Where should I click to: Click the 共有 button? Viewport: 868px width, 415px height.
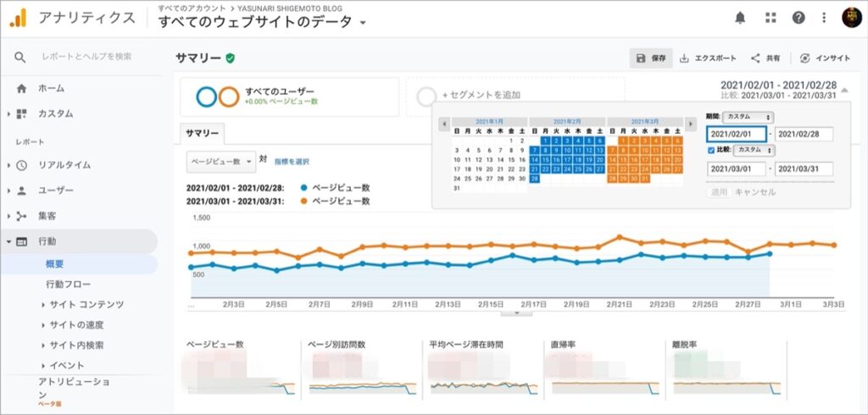coord(765,58)
